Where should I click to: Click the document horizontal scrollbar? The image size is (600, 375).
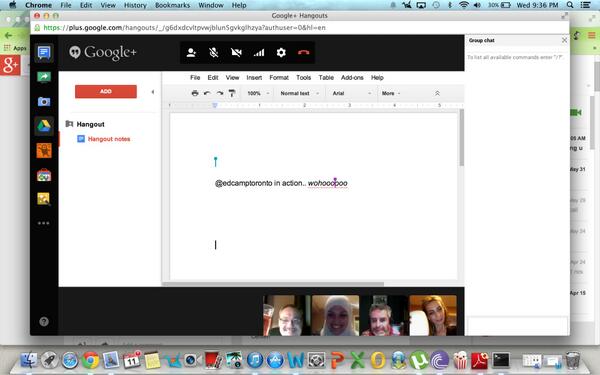pos(273,284)
